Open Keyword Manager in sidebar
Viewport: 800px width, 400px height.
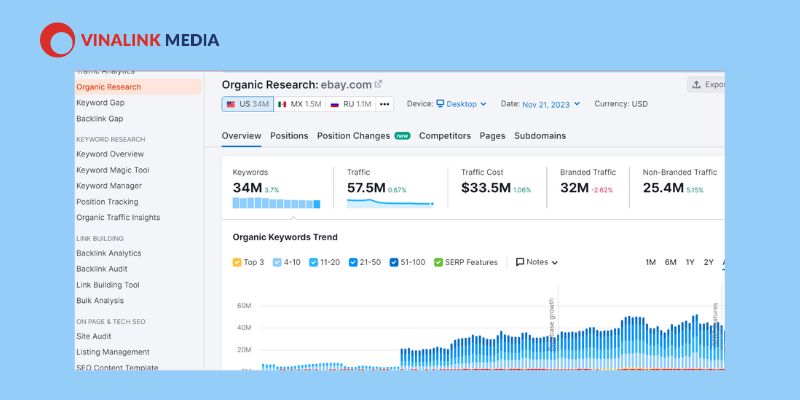[x=109, y=186]
